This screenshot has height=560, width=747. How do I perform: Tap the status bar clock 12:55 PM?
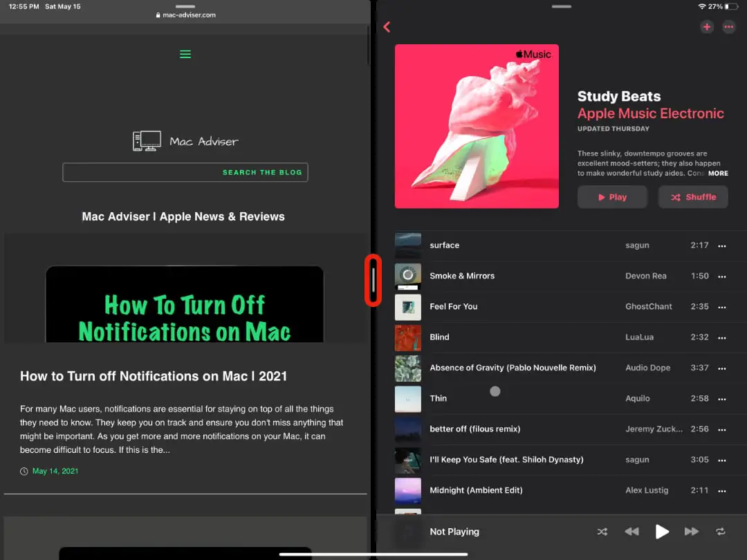[x=24, y=7]
